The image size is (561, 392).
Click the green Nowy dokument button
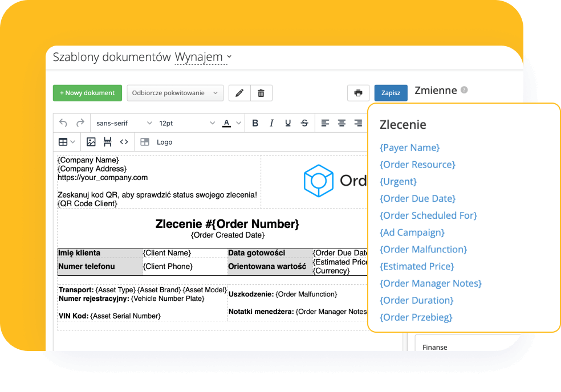tap(87, 93)
